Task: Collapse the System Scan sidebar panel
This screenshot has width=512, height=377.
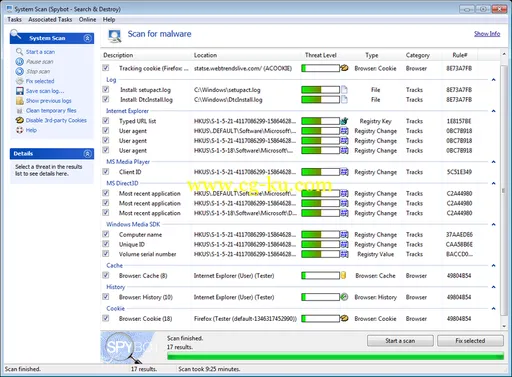Action: pos(87,38)
